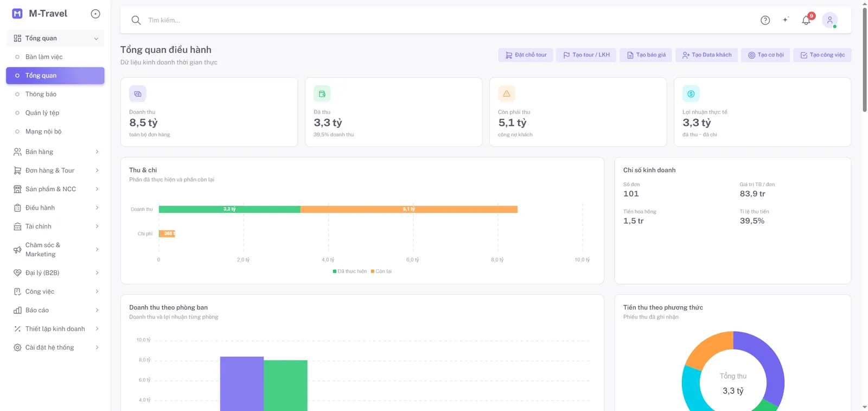Click the Tài chính bank icon
The height and width of the screenshot is (411, 868).
[17, 226]
